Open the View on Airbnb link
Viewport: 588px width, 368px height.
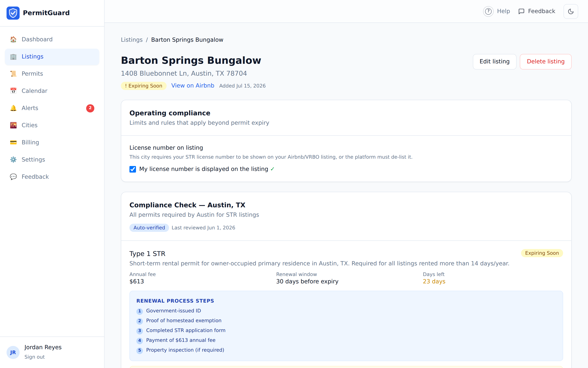[x=193, y=86]
